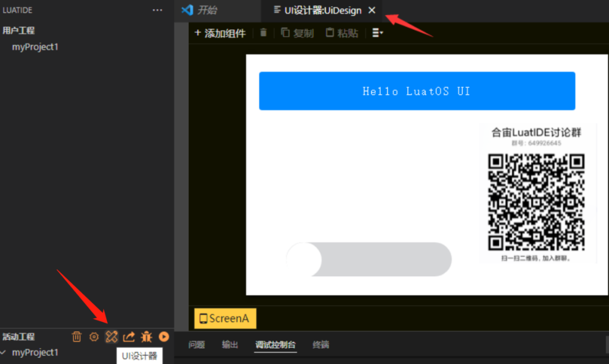Click the Hello LuatOS UI blue button widget

417,91
